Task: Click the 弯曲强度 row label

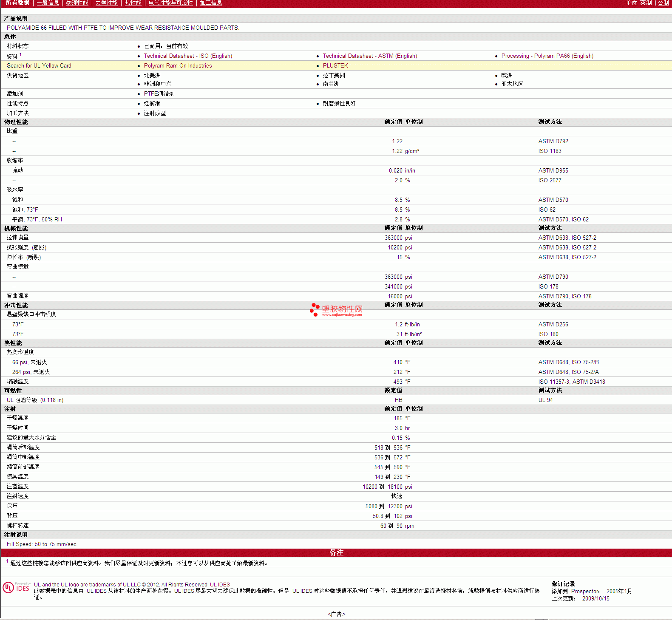Action: click(x=17, y=296)
